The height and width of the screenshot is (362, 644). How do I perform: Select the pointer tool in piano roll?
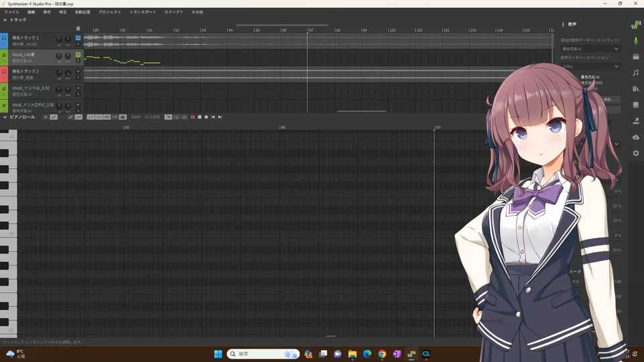(46, 117)
